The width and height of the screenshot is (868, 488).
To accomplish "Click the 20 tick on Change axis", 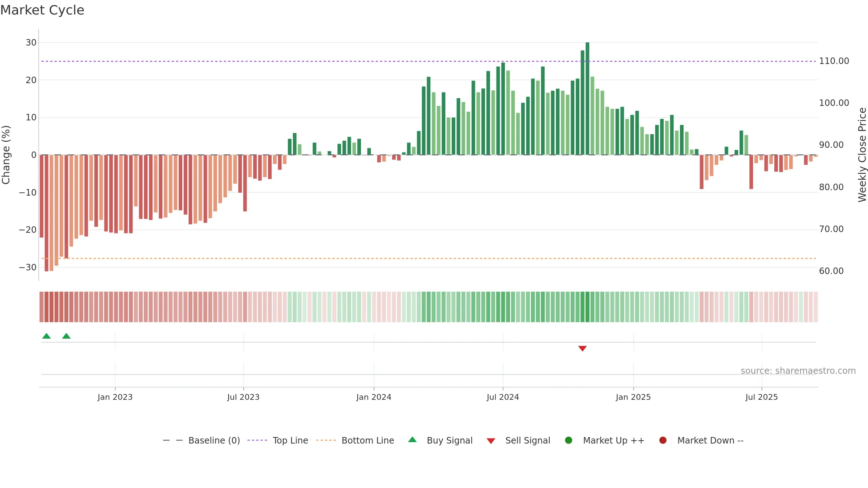I will (31, 80).
